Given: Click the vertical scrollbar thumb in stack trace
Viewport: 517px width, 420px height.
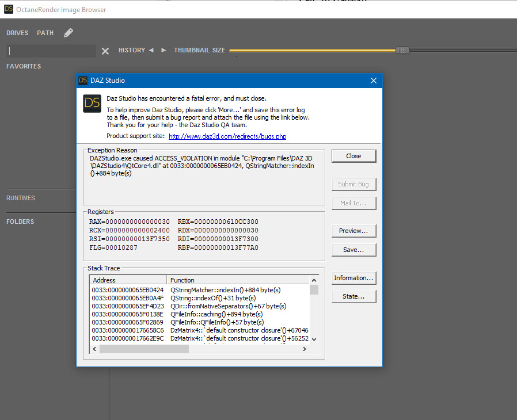Looking at the screenshot, I should (x=314, y=290).
